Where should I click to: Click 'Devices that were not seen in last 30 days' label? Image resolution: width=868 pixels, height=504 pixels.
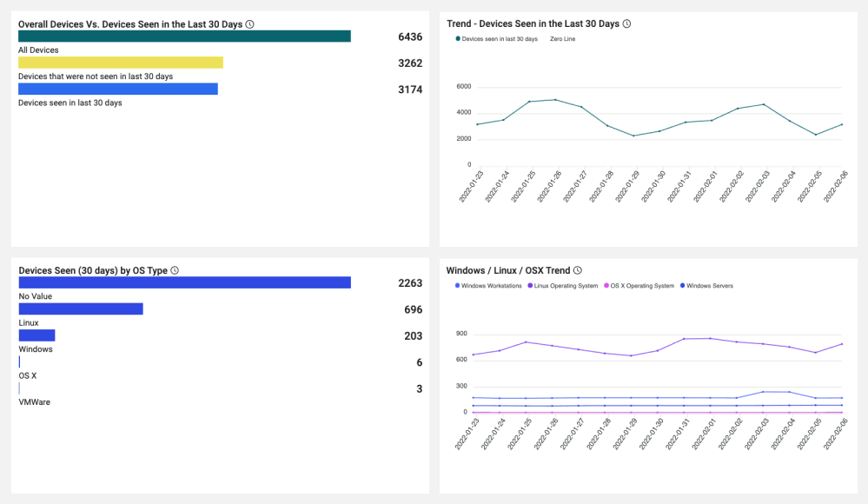(96, 76)
